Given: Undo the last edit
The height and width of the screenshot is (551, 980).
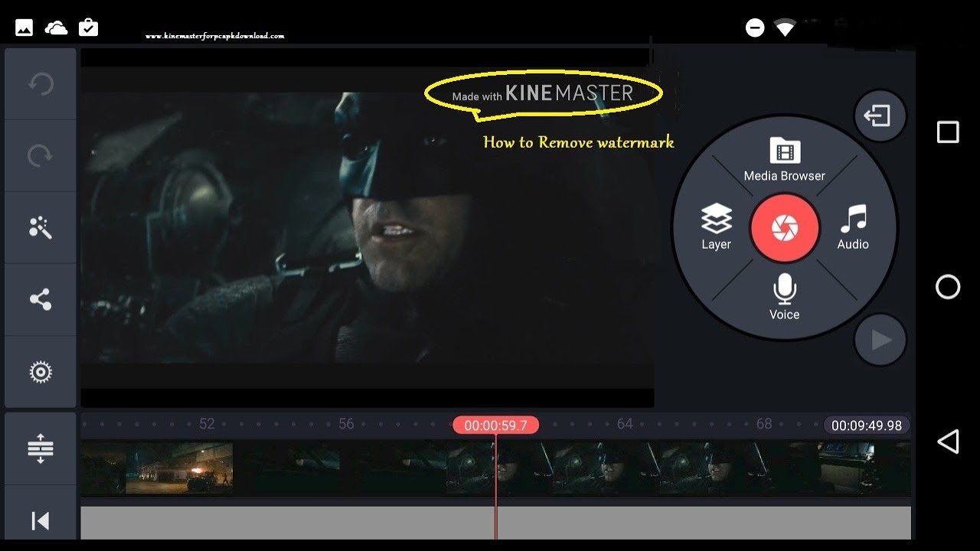Looking at the screenshot, I should coord(41,83).
